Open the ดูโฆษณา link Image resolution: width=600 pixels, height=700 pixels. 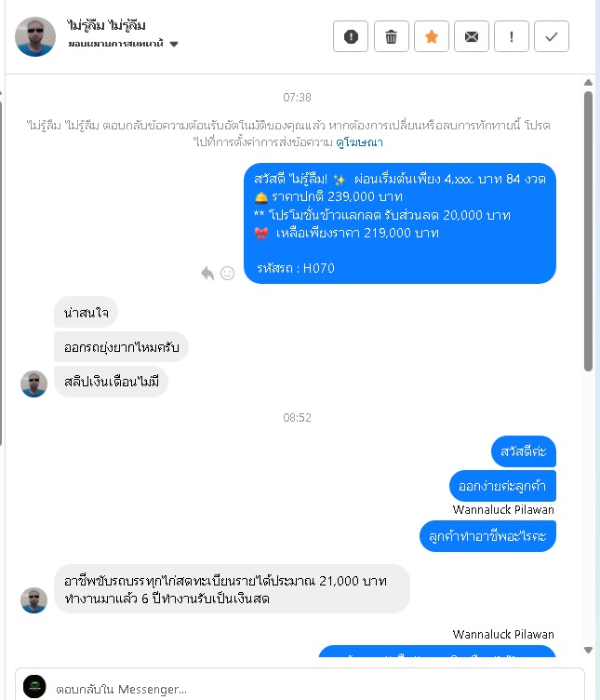[x=359, y=142]
